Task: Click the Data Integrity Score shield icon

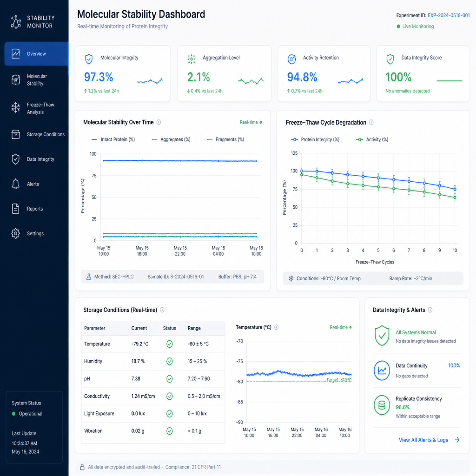Action: (390, 59)
